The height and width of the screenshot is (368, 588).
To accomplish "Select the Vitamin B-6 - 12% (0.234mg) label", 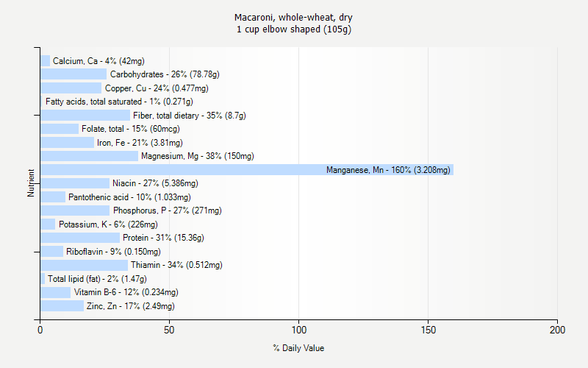I will (126, 292).
